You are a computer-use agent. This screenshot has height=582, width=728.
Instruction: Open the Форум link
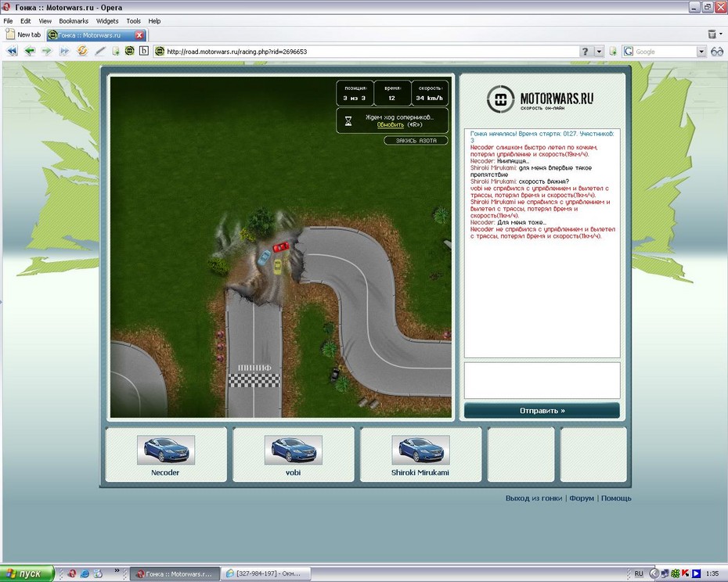tap(581, 498)
